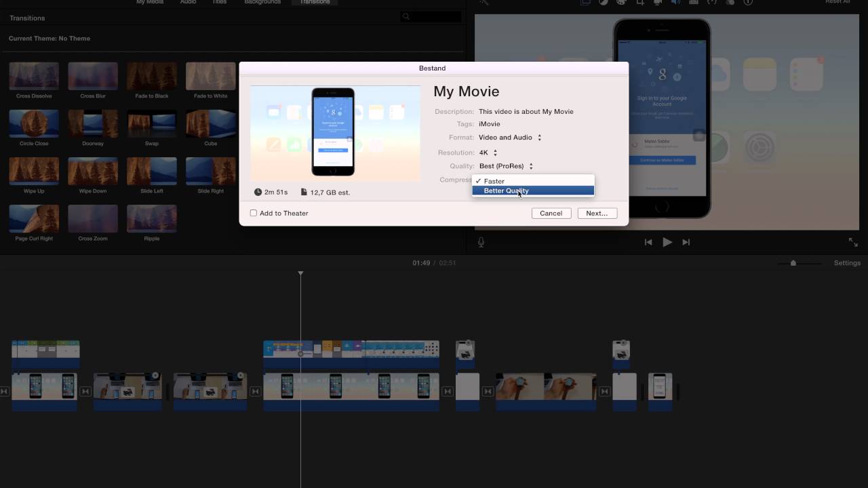
Task: Select the Doorway transition
Action: pos(93,123)
